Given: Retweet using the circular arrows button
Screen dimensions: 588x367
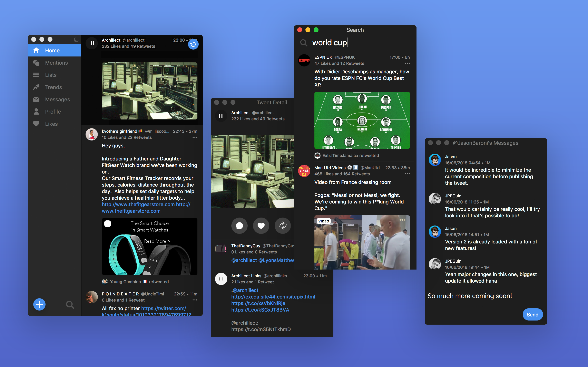Looking at the screenshot, I should coord(283,226).
